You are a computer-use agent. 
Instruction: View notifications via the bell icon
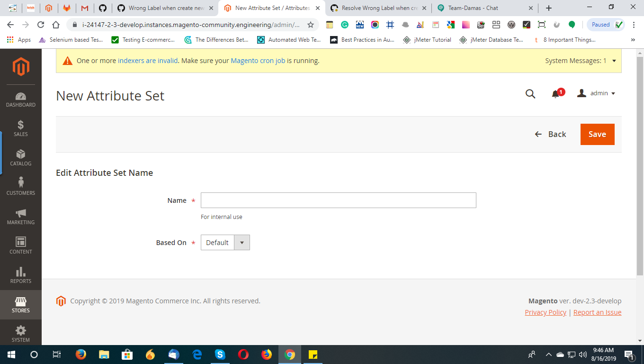click(555, 93)
